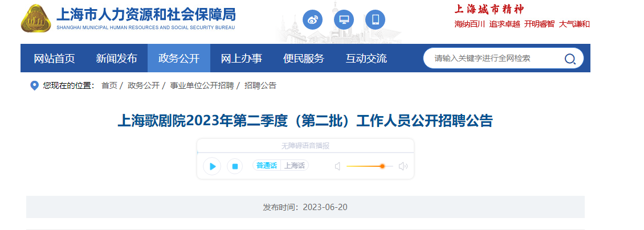
Task: Click the high volume speaker icon
Action: click(x=403, y=166)
